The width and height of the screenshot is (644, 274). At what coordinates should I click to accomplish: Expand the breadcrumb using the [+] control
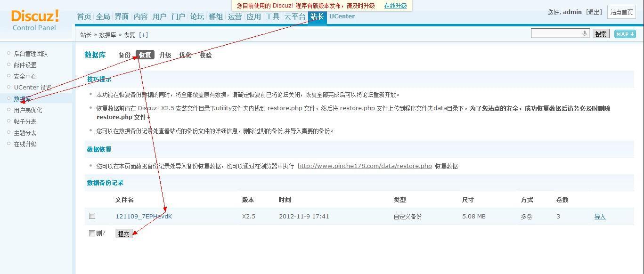144,34
